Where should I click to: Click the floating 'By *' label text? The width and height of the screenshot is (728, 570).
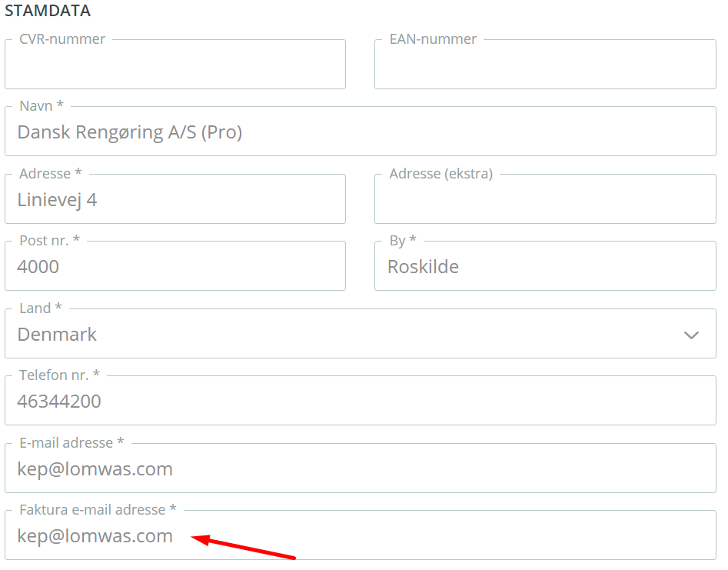point(403,241)
